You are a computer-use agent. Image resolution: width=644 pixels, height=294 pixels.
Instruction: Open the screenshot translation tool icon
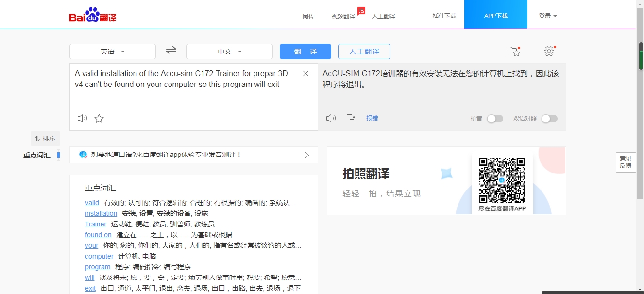tap(513, 51)
